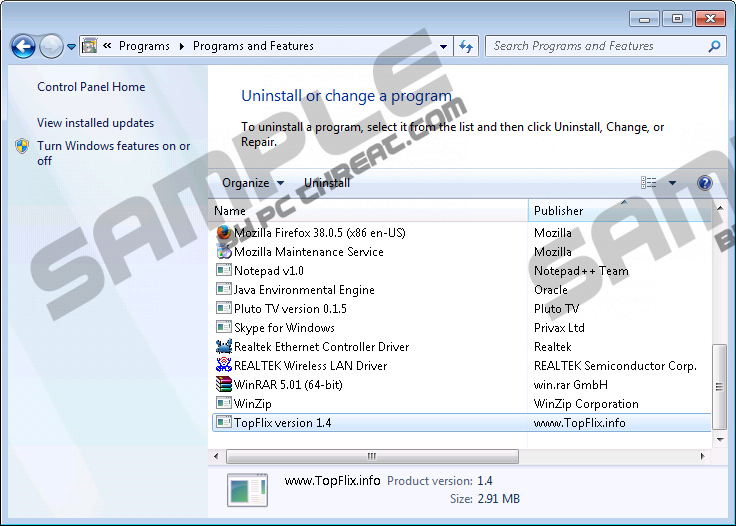Open the address bar history dropdown
The image size is (736, 526).
(x=444, y=46)
